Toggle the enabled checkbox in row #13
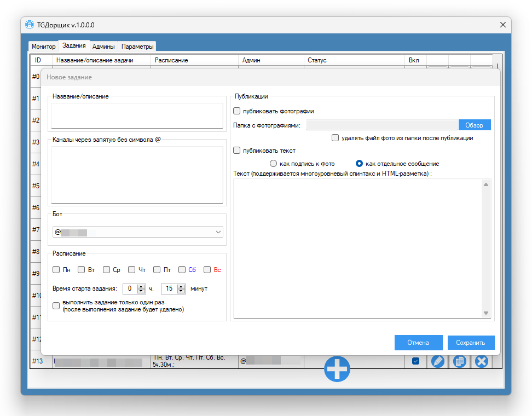The width and height of the screenshot is (532, 416). pos(415,361)
